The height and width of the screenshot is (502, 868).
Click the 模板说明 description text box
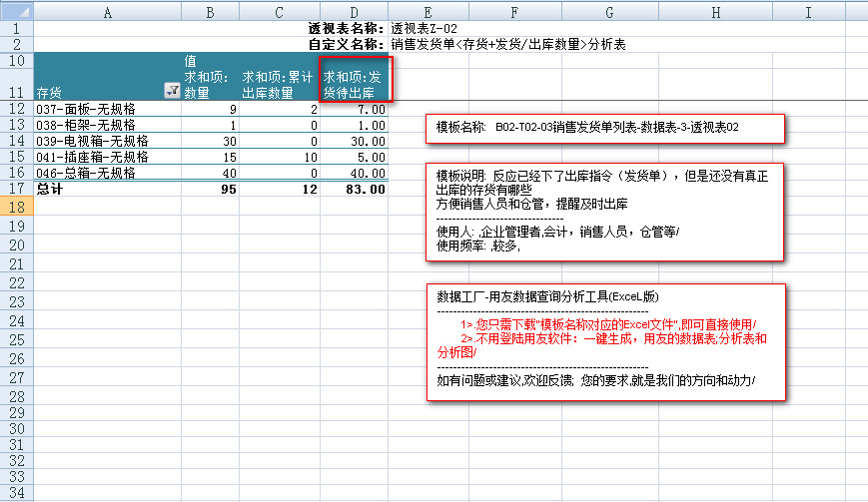[605, 211]
